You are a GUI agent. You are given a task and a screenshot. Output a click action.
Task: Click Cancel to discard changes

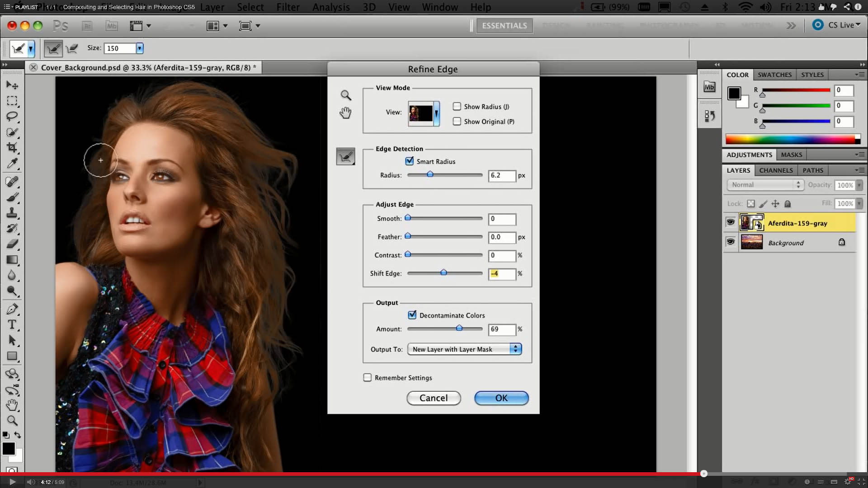click(x=434, y=398)
